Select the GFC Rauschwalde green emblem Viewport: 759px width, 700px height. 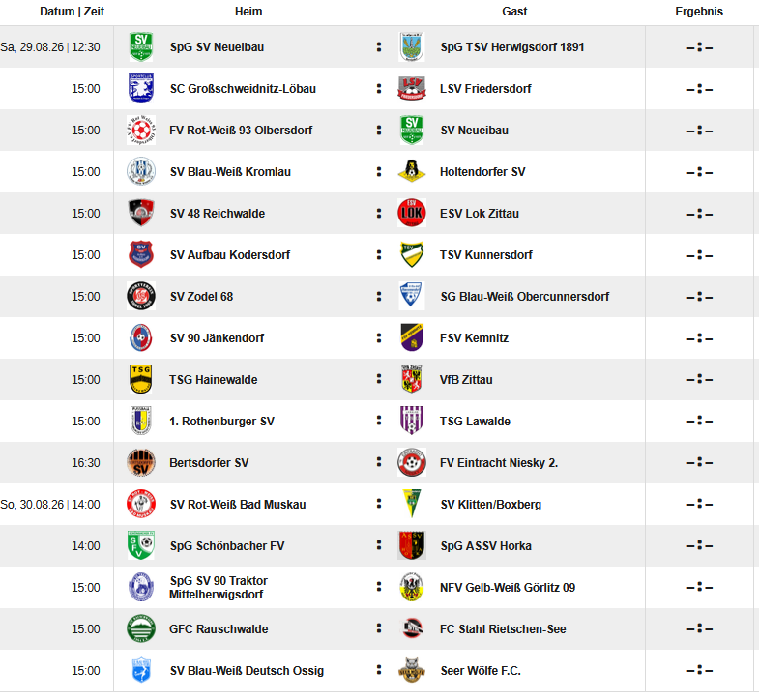[x=141, y=628]
